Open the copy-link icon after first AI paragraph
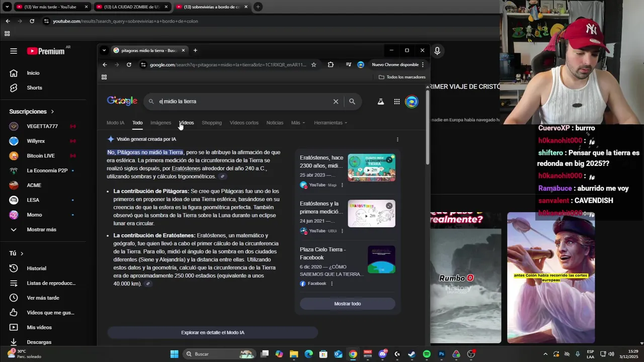 click(222, 176)
